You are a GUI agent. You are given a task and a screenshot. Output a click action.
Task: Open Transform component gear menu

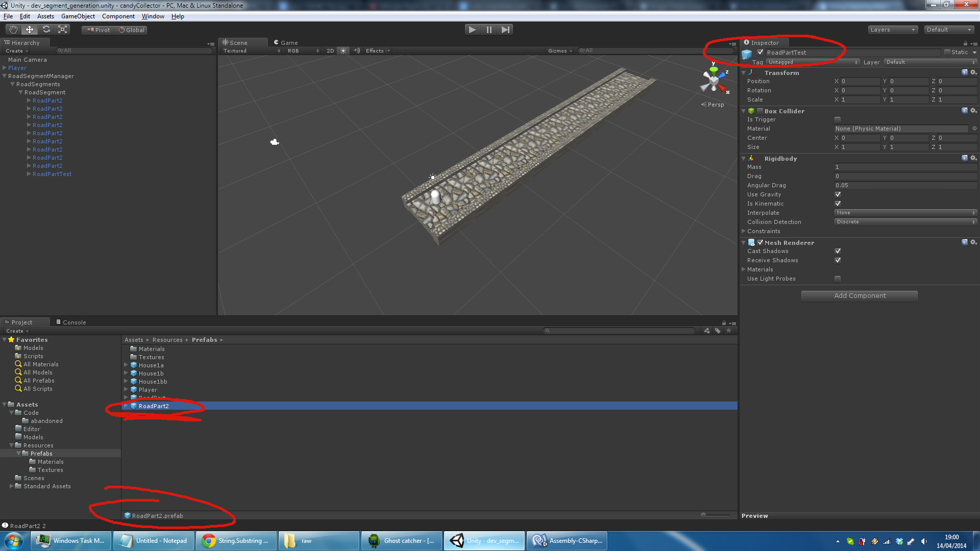click(x=973, y=72)
